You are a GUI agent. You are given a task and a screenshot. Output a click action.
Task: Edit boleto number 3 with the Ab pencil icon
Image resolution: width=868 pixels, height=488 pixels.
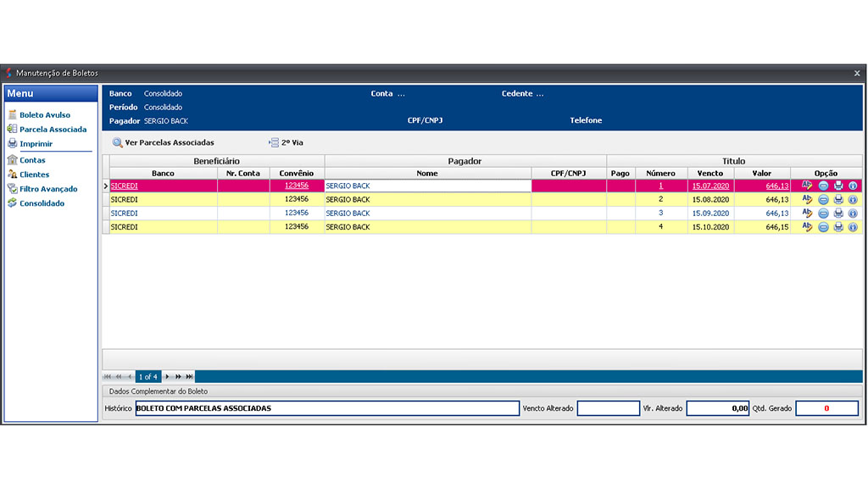pos(807,213)
